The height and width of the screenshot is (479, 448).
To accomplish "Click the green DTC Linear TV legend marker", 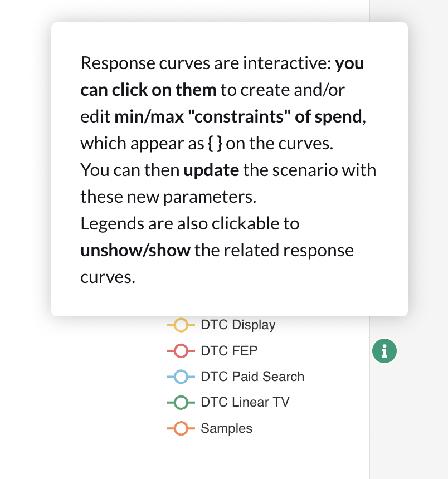I will tap(181, 402).
